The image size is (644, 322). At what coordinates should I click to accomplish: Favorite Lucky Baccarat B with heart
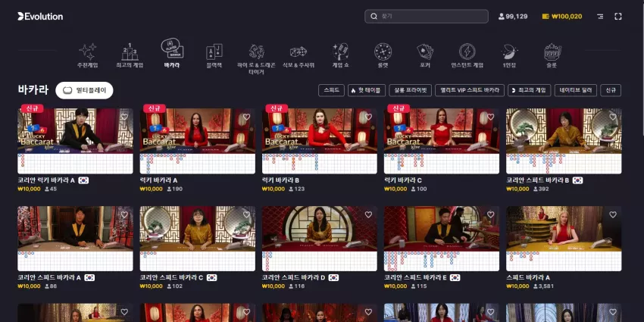coord(368,117)
